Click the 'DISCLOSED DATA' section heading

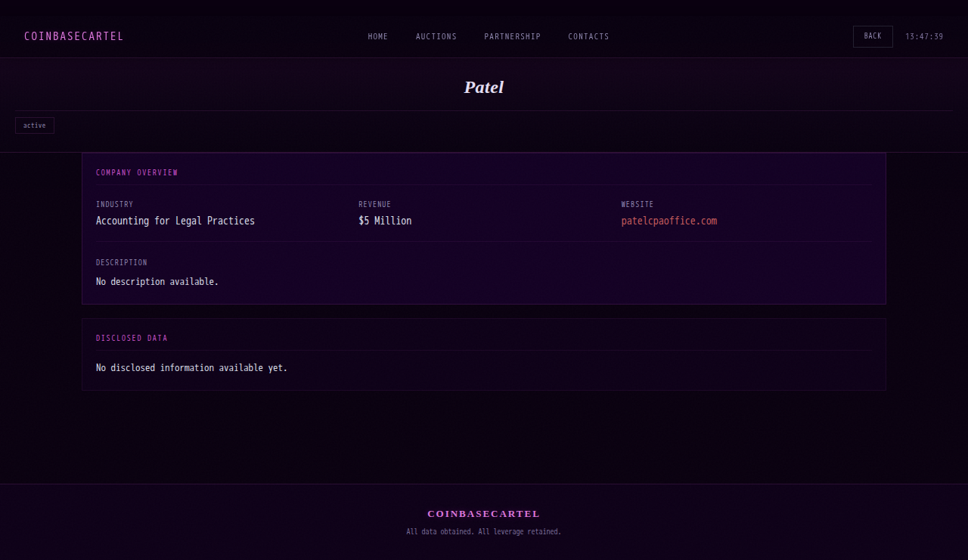[132, 339]
